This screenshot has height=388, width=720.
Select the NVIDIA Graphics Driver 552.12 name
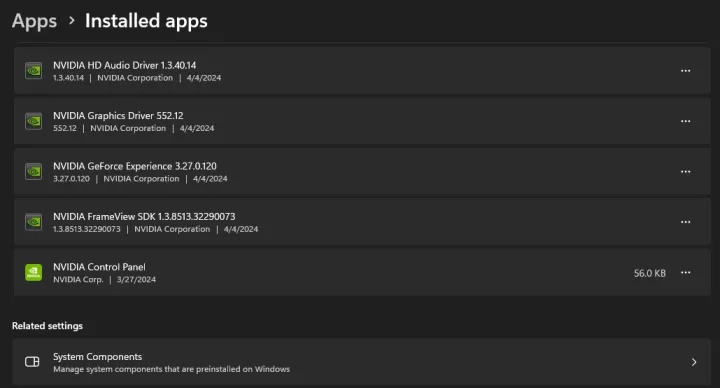[x=118, y=116]
